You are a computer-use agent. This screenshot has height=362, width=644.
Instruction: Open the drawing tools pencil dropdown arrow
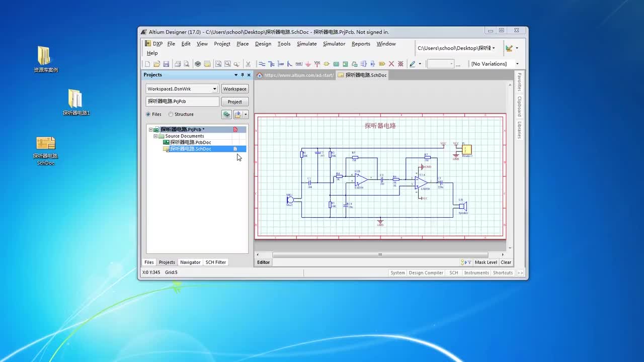coord(420,64)
